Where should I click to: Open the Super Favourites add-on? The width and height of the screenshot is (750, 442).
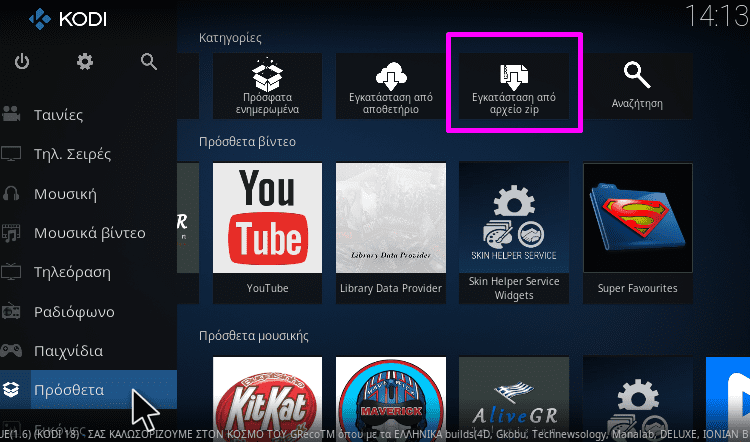[x=638, y=233]
